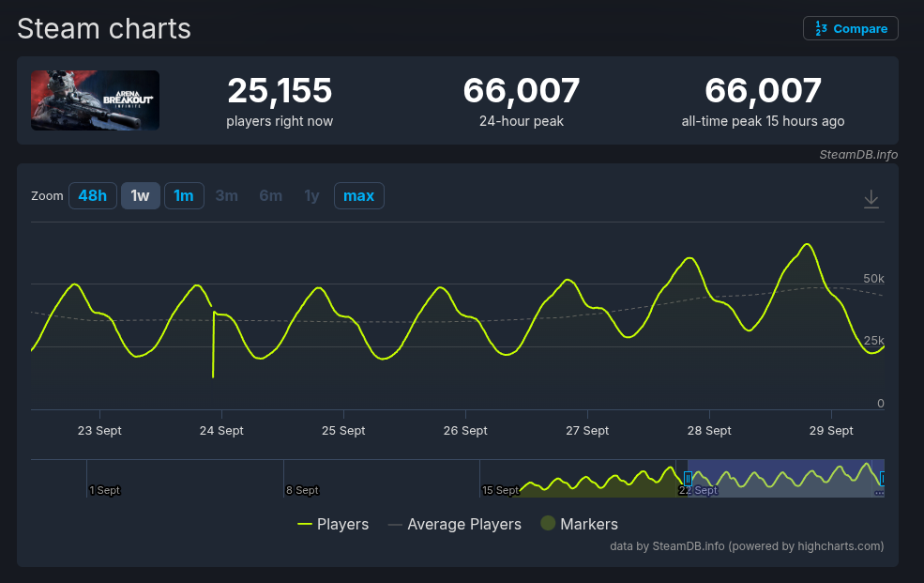924x583 pixels.
Task: Click the 15 Sept navigator label
Action: click(500, 490)
